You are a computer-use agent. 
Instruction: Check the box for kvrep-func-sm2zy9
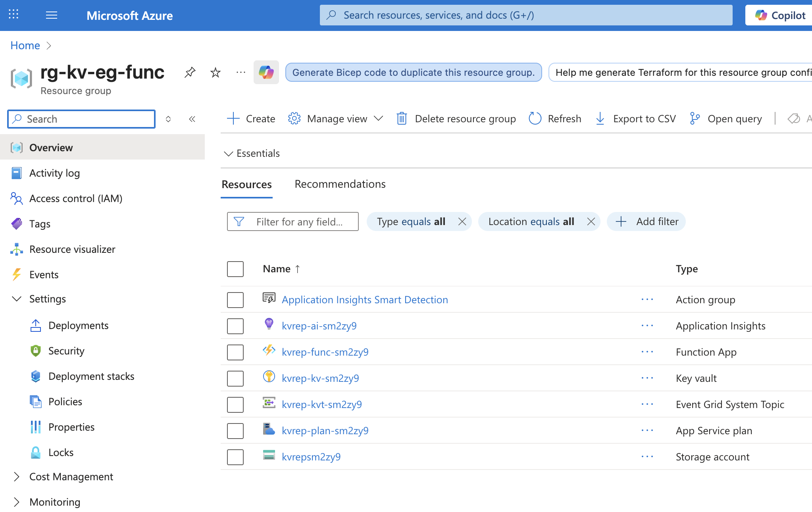point(235,352)
